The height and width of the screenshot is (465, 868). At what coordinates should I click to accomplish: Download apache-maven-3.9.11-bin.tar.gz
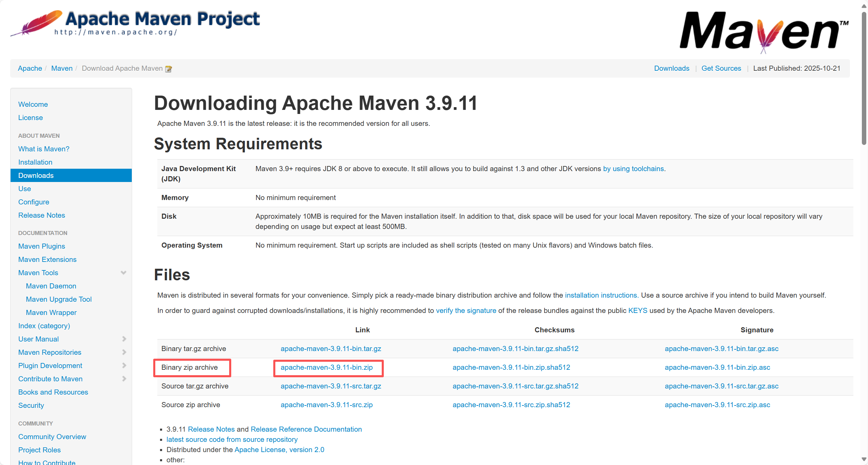[x=330, y=349]
